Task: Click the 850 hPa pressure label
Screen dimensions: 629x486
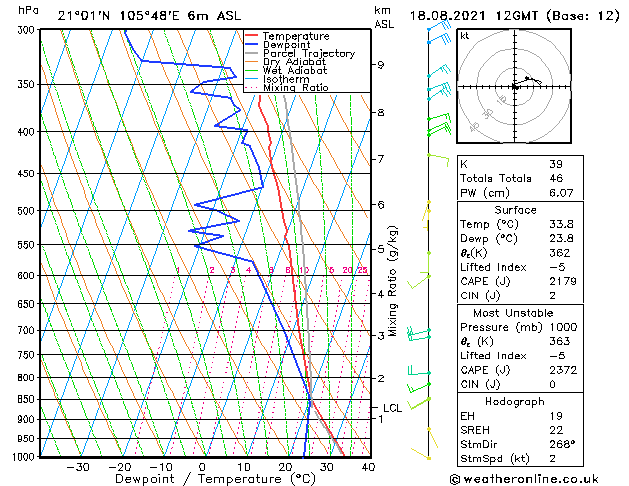Action: 28,399
